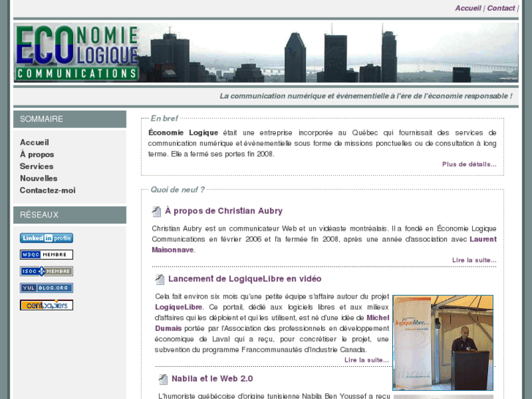Open Nouvelles in the Sommaire menu
Image resolution: width=532 pixels, height=399 pixels.
pos(39,179)
